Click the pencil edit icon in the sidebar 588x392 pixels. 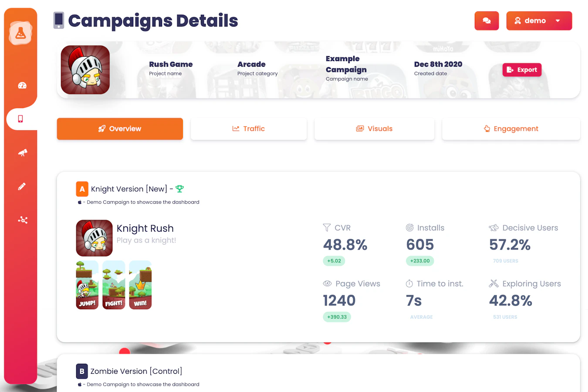pos(22,186)
